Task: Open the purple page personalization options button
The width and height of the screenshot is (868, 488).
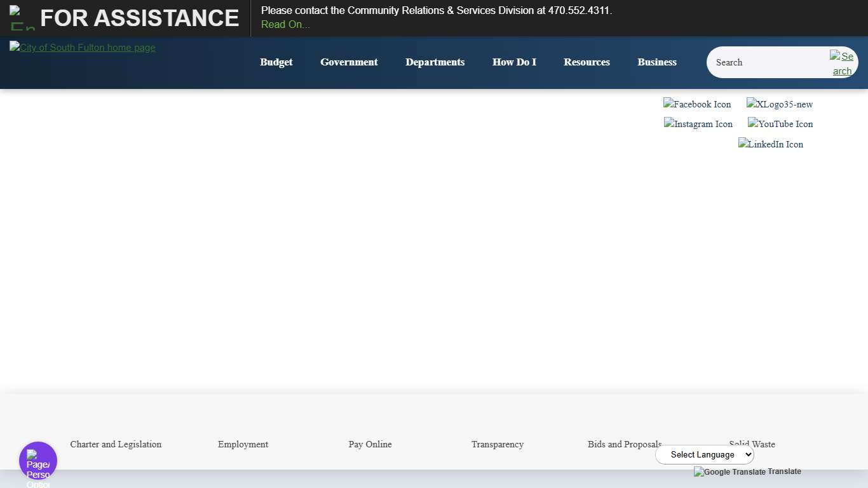Action: coord(38,461)
